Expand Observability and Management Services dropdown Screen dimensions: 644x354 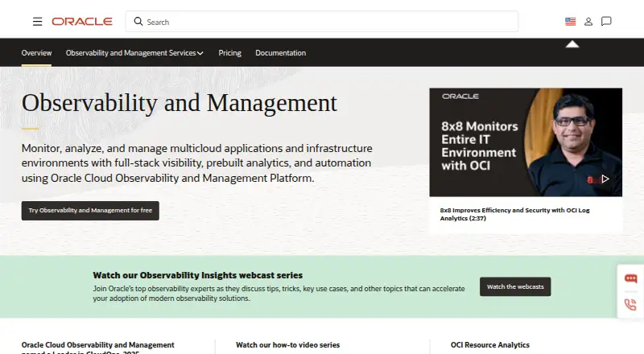134,52
